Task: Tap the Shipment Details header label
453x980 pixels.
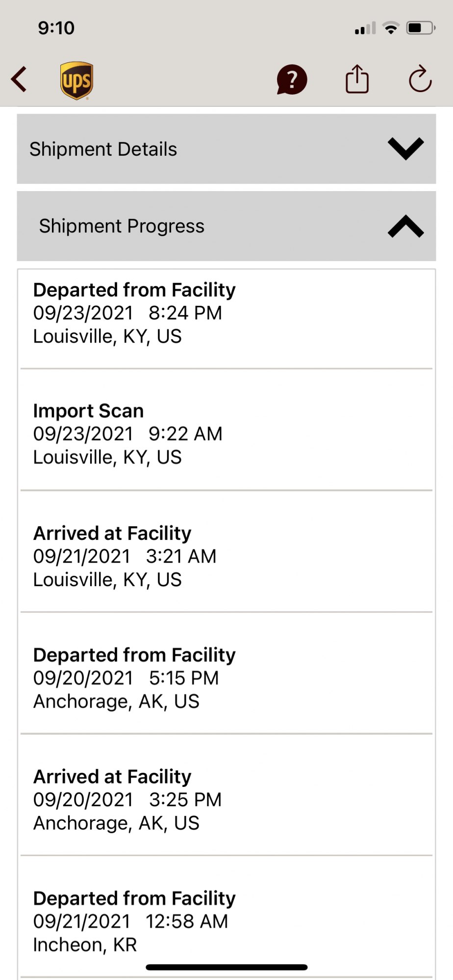Action: [x=103, y=149]
